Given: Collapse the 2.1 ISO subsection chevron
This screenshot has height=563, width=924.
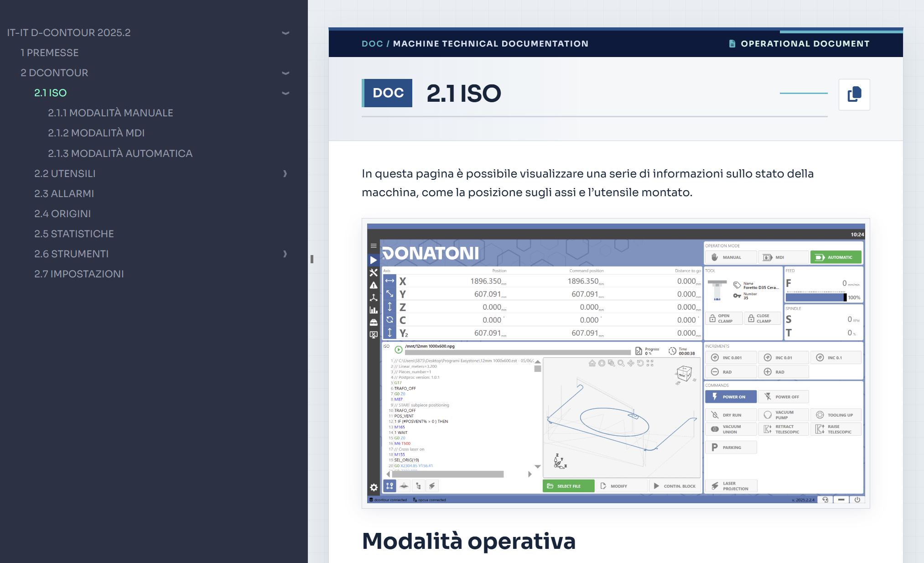Looking at the screenshot, I should 286,93.
